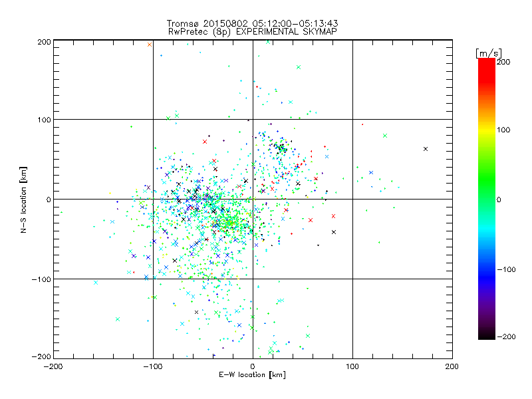
Task: Click the "-200" label on the colorbar
Action: tap(506, 336)
